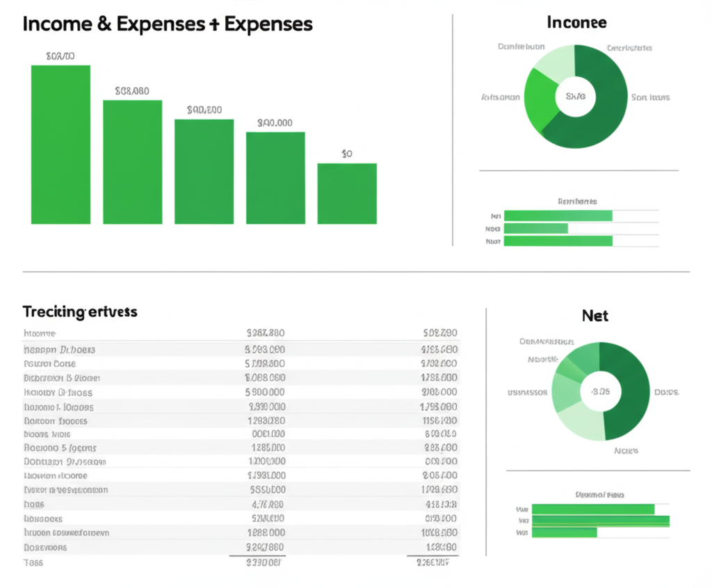Click the Net chart heading
Viewport: 712px width, 588px height.
coord(594,316)
